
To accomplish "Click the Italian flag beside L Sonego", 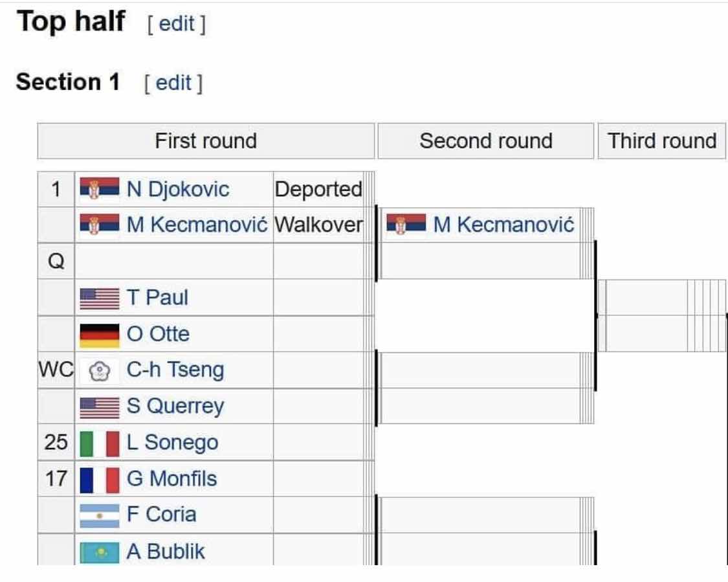I will point(100,443).
